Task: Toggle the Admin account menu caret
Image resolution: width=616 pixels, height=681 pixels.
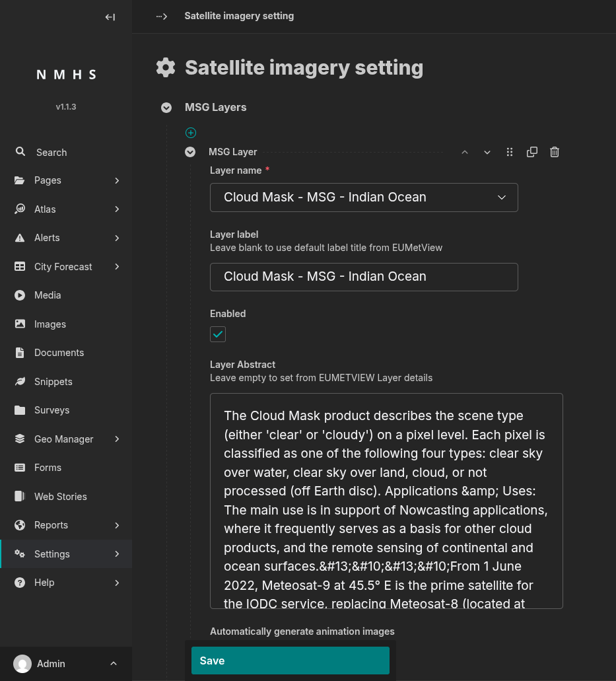Action: point(114,663)
